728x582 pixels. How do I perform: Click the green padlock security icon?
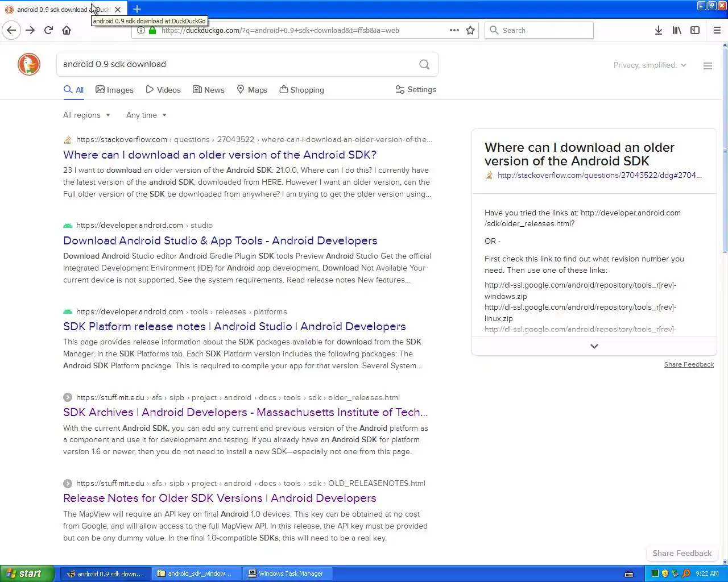[x=152, y=30]
